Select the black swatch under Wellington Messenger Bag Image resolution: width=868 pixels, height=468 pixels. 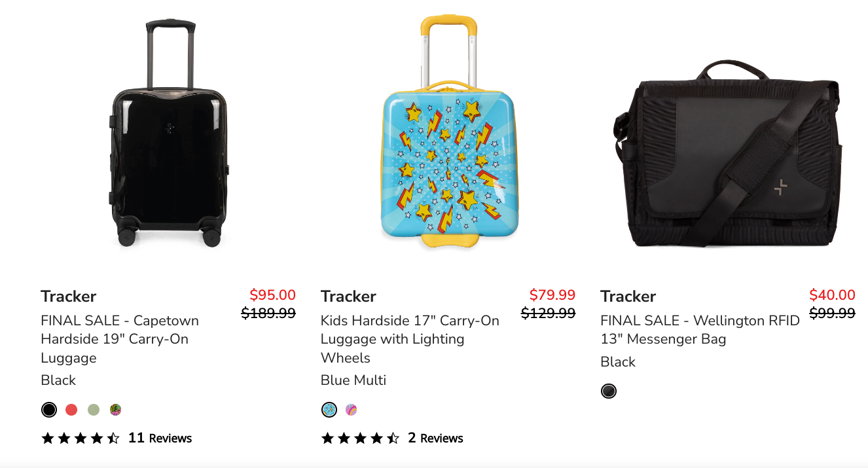point(609,391)
